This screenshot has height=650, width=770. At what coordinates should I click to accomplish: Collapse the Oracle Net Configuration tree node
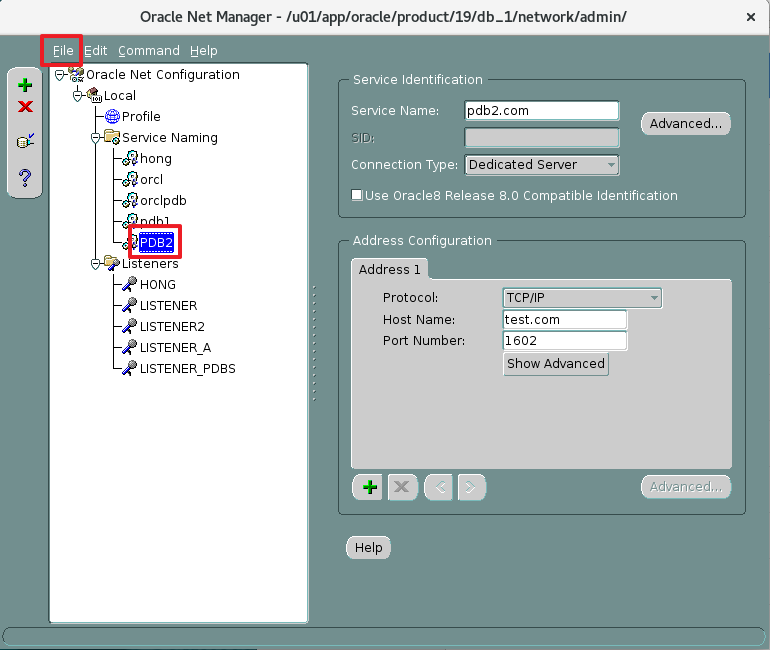[59, 75]
